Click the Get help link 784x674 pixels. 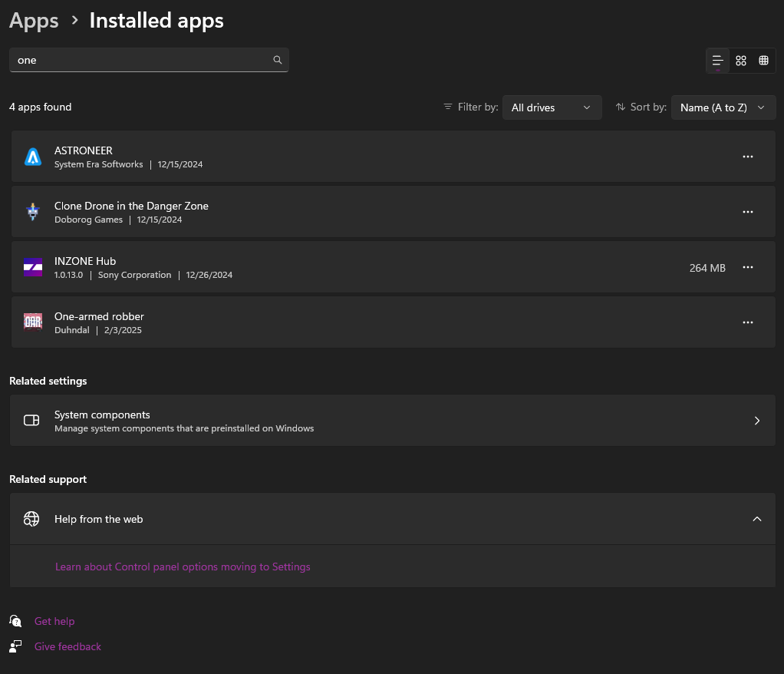(x=54, y=621)
